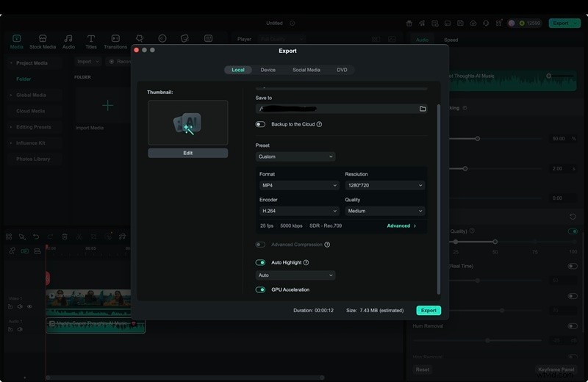Click the apps grid icon in top bar
Viewport: 588px width, 382px height.
pos(499,24)
